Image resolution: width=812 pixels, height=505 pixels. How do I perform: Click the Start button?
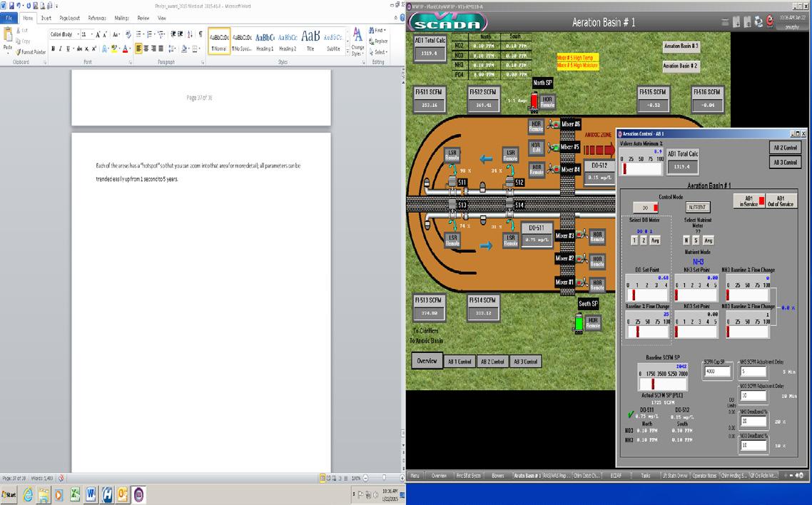(9, 495)
